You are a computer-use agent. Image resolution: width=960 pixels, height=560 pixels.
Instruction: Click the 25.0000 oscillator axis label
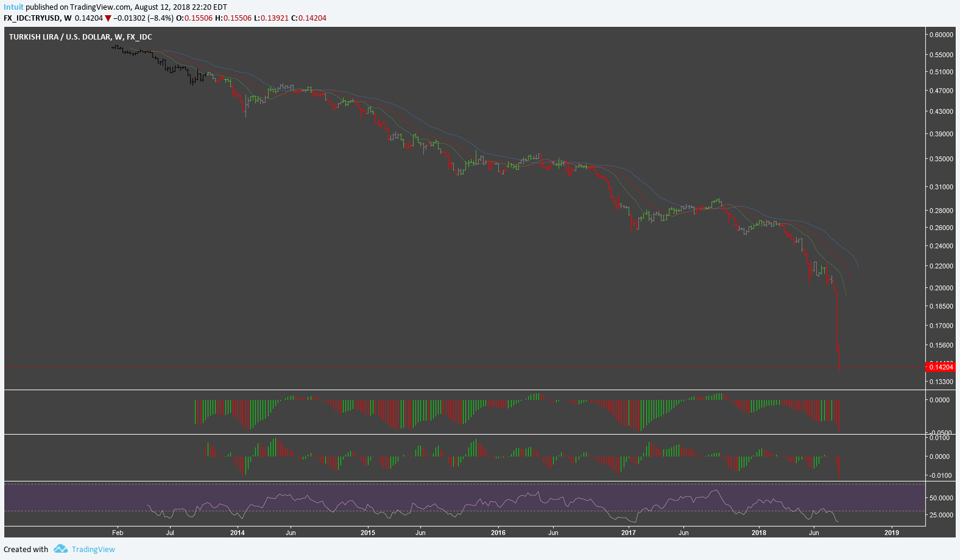pyautogui.click(x=941, y=515)
